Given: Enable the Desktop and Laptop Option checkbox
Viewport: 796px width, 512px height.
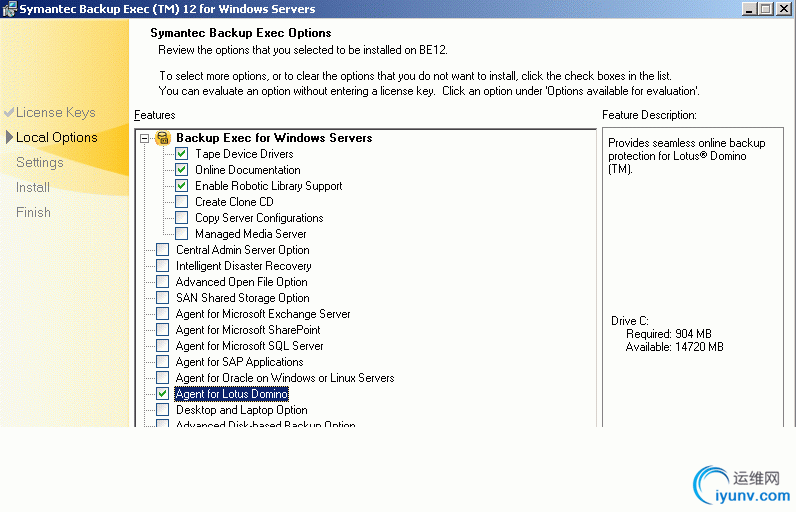Looking at the screenshot, I should [162, 410].
